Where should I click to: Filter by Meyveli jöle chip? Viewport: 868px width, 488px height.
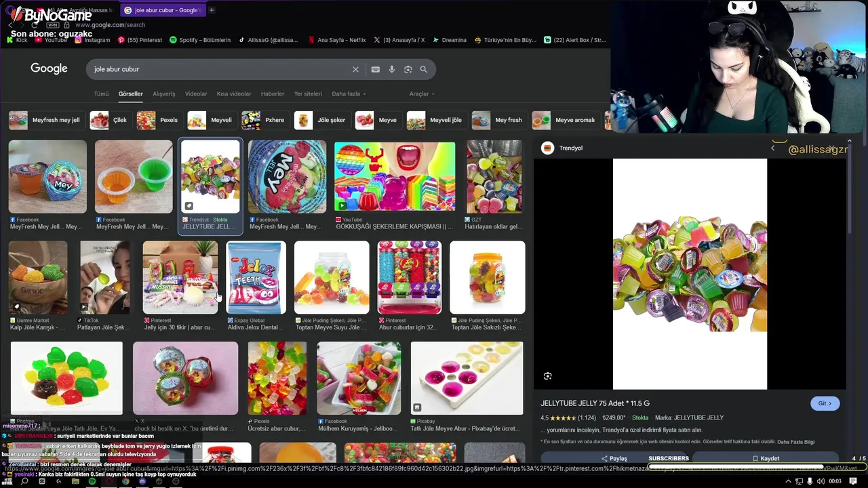tap(436, 120)
